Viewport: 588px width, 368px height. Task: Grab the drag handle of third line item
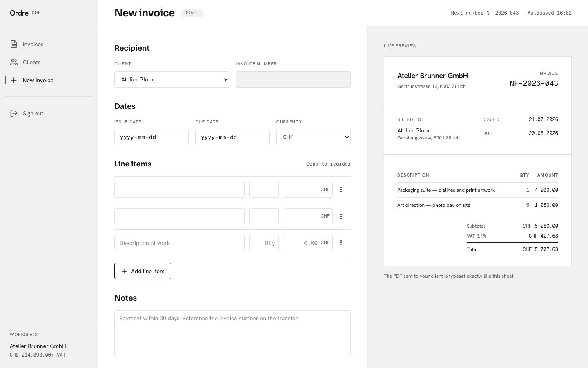tap(341, 243)
